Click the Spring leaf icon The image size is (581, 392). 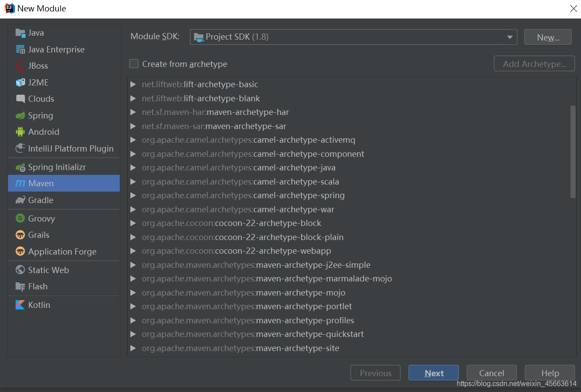tap(20, 115)
